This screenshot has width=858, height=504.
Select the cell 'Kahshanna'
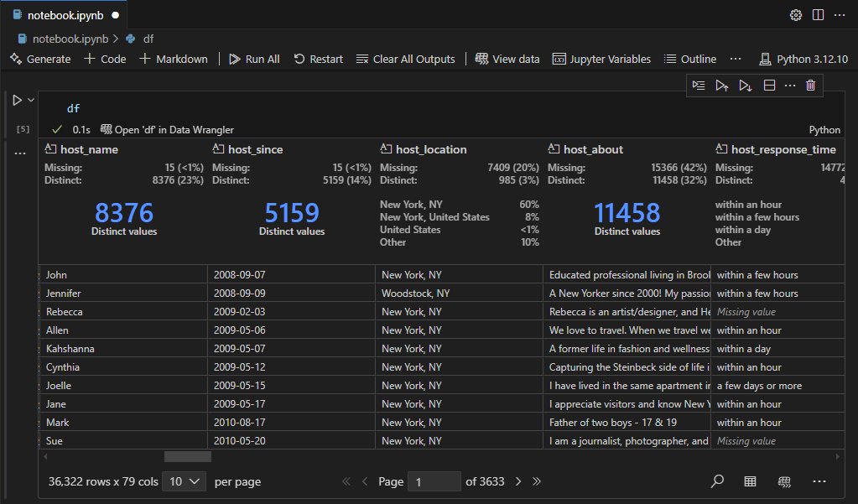coord(123,349)
